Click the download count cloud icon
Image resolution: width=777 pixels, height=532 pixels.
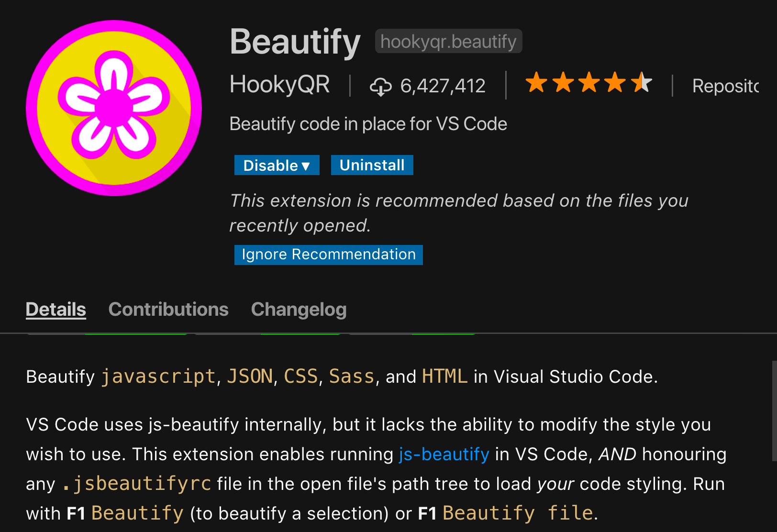click(380, 86)
